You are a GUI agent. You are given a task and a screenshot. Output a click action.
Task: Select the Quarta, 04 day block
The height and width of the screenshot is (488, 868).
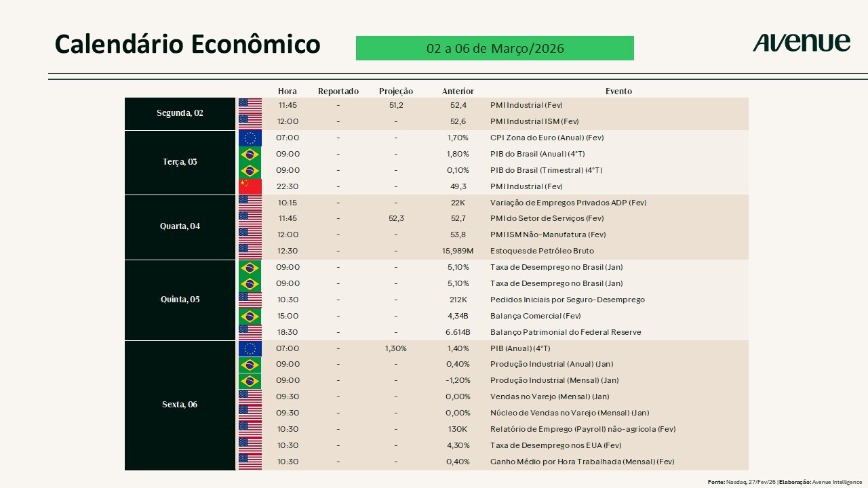pos(180,226)
